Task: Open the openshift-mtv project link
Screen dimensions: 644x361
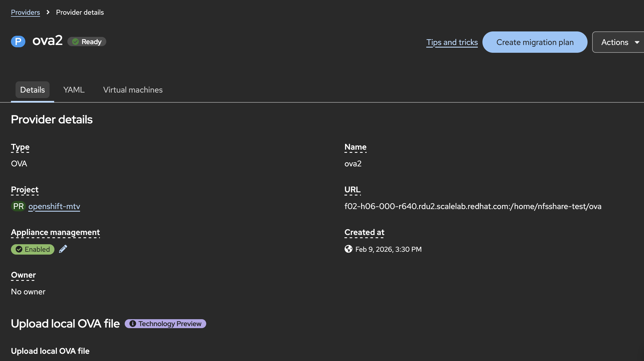Action: (54, 206)
